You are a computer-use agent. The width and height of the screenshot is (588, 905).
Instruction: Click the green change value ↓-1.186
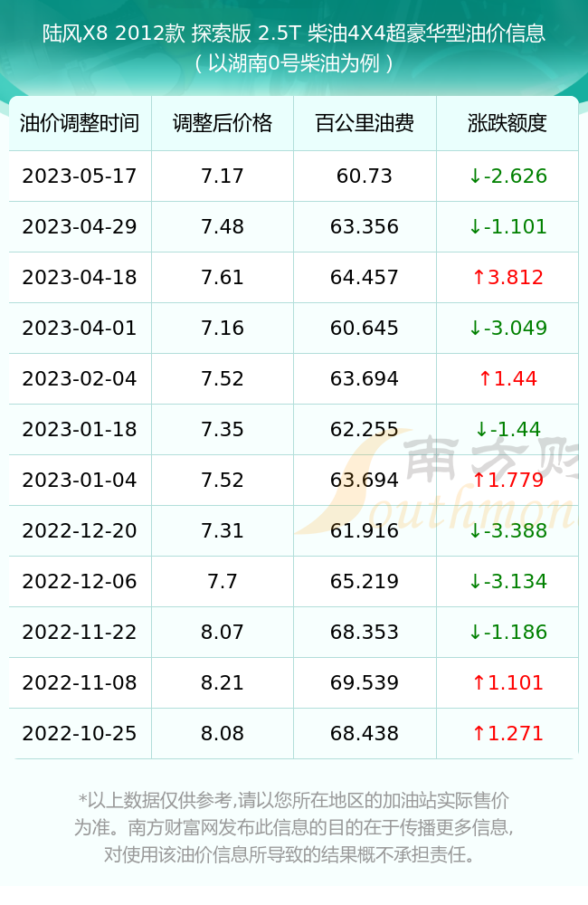507,633
